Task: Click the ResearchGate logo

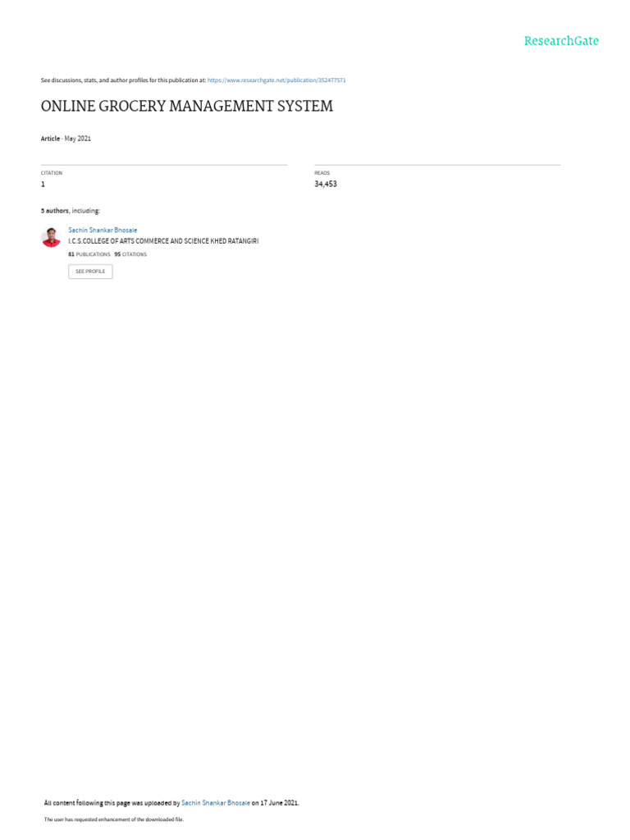Action: (561, 41)
